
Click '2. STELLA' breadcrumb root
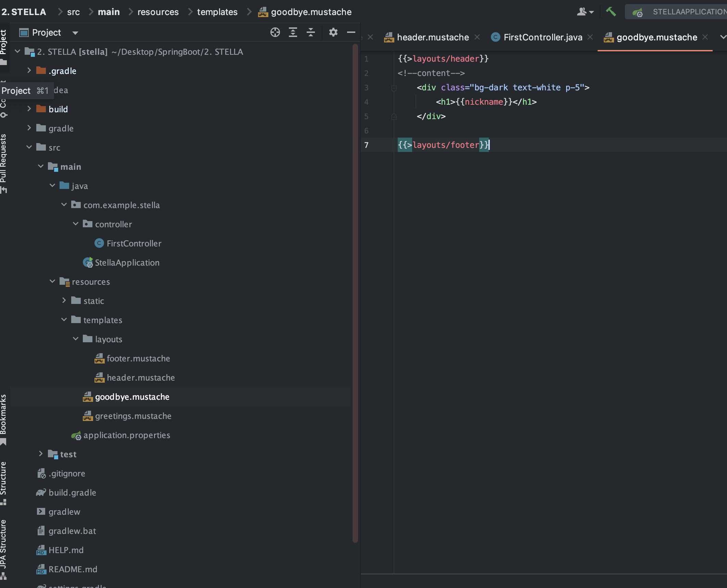[x=24, y=12]
